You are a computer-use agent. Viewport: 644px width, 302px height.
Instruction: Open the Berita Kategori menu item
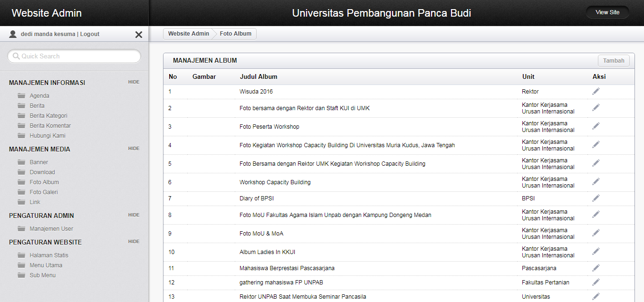[x=48, y=116]
